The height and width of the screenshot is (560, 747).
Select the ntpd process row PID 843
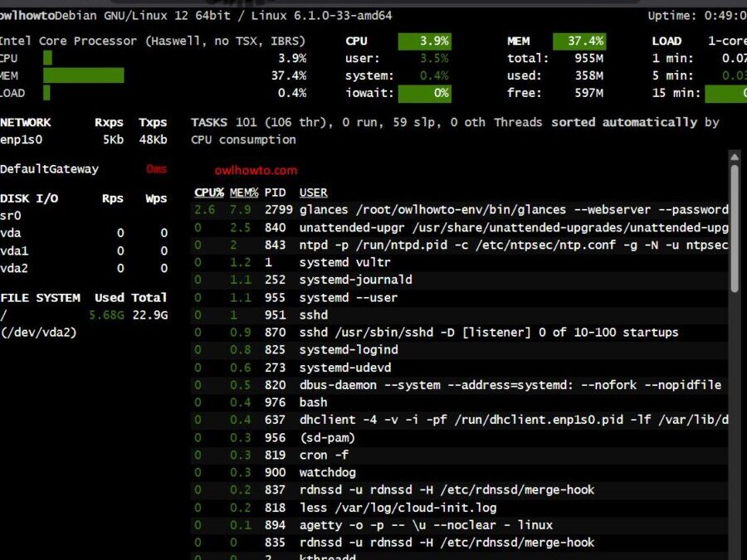coord(460,245)
